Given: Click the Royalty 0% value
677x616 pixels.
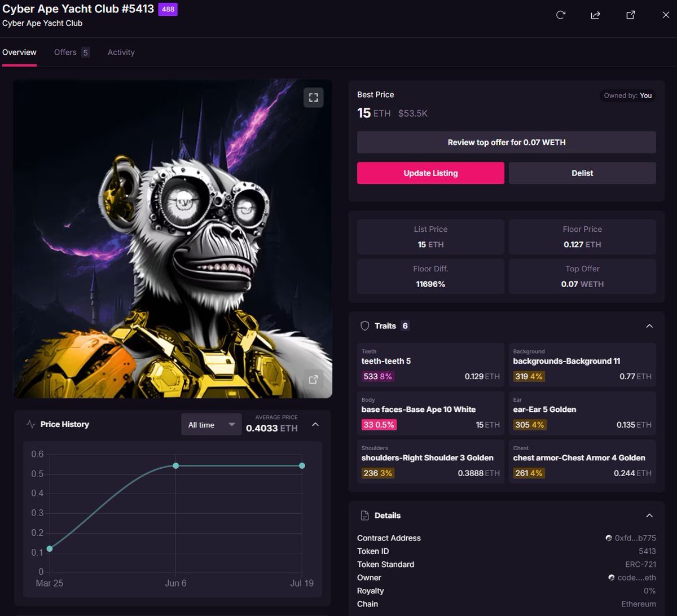Looking at the screenshot, I should click(x=650, y=591).
